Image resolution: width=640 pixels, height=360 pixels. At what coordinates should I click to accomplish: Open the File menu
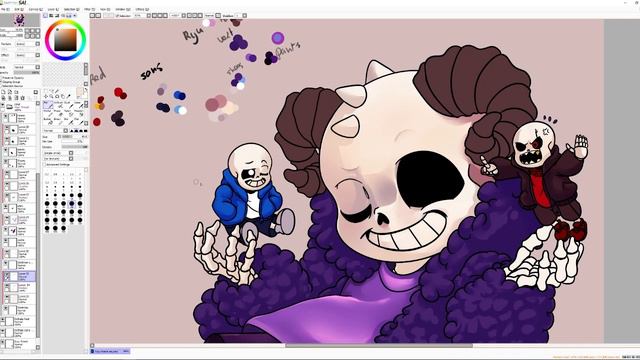point(5,9)
